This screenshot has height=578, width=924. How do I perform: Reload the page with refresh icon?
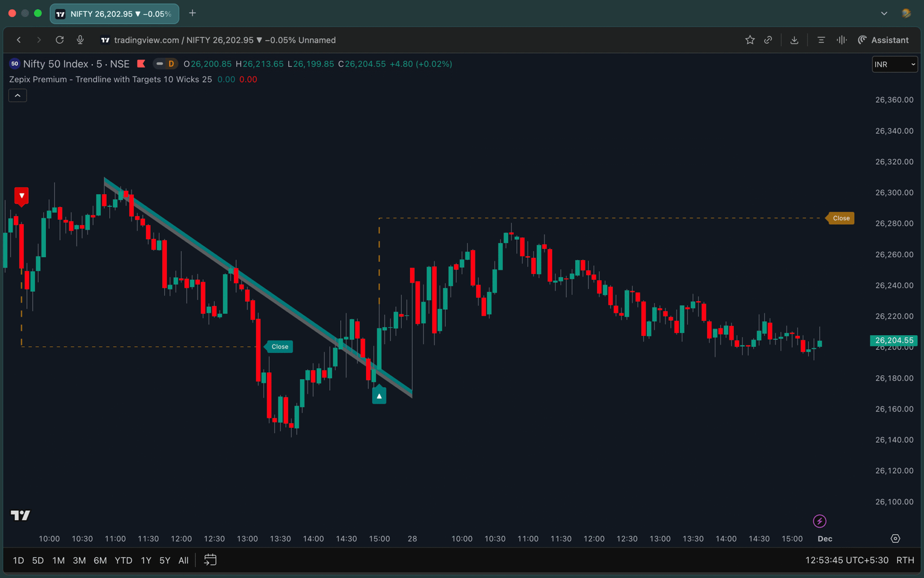pos(59,40)
